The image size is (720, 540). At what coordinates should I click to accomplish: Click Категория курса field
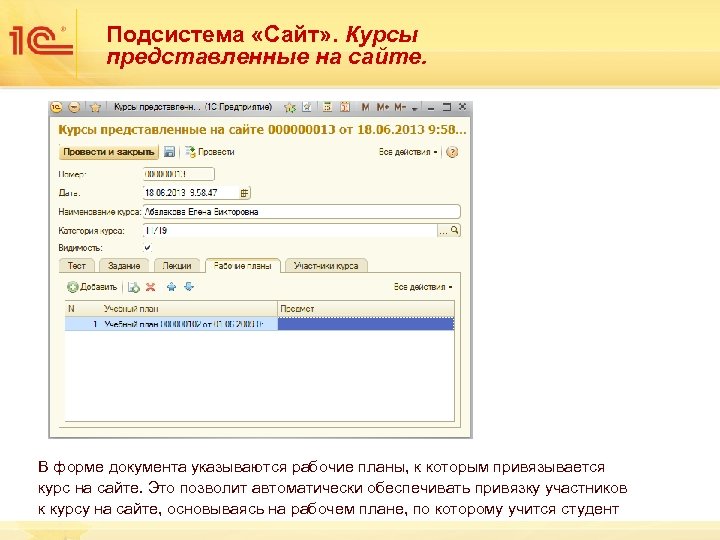click(290, 231)
